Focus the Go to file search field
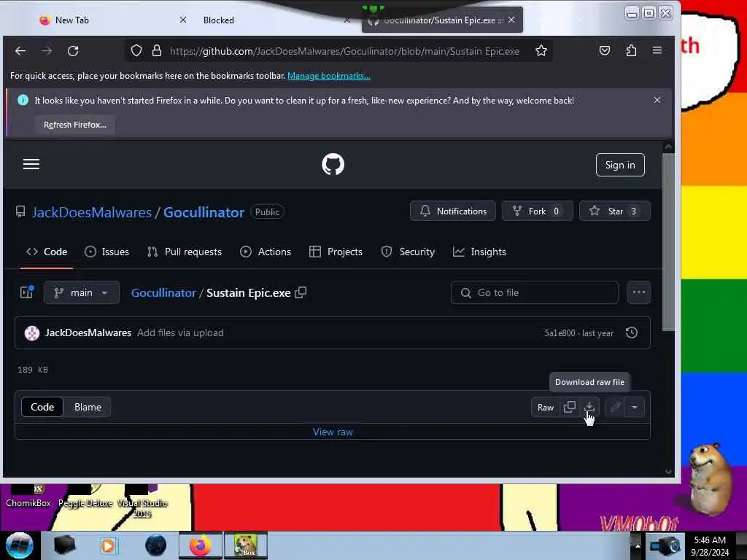The width and height of the screenshot is (747, 560). click(x=535, y=292)
